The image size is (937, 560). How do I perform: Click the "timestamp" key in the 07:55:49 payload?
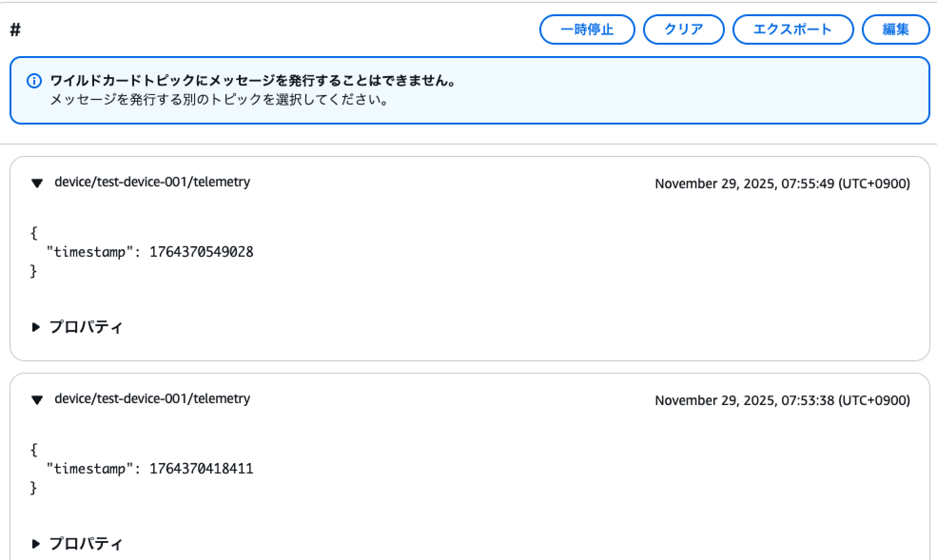point(89,252)
